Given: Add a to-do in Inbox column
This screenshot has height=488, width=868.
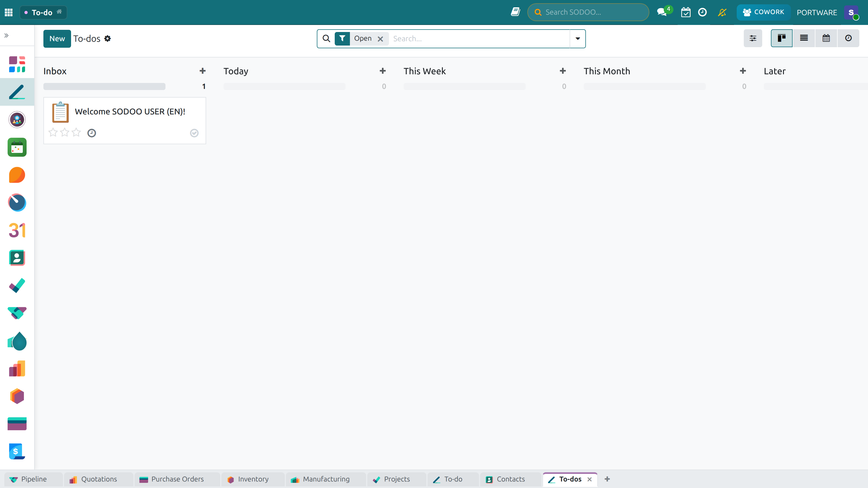Looking at the screenshot, I should (x=203, y=71).
